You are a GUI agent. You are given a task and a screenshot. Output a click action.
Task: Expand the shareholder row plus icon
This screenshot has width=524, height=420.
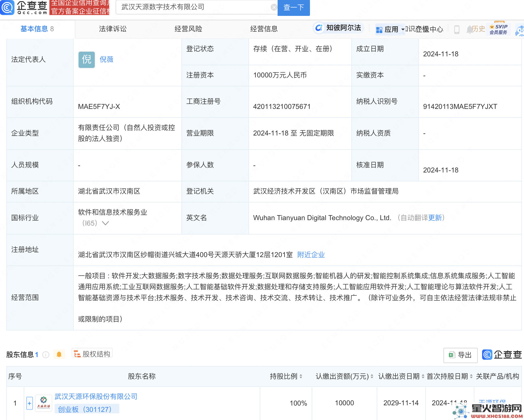click(x=29, y=403)
